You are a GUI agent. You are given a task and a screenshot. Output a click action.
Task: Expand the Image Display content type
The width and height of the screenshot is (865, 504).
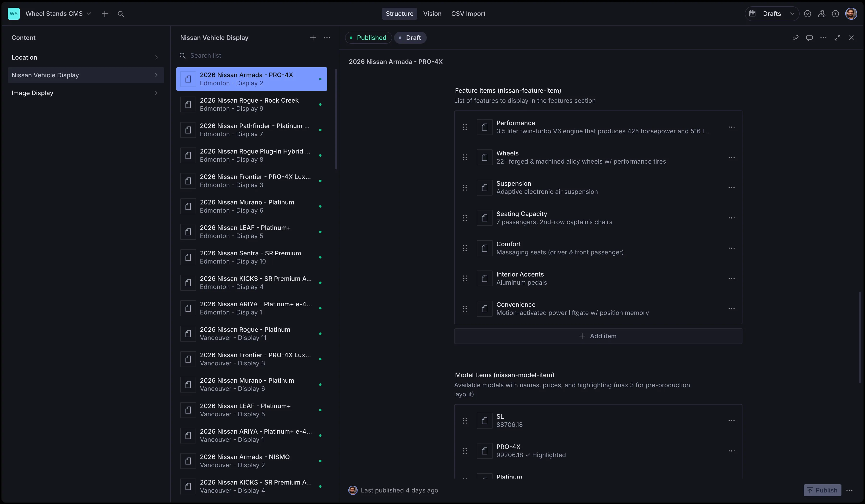86,93
